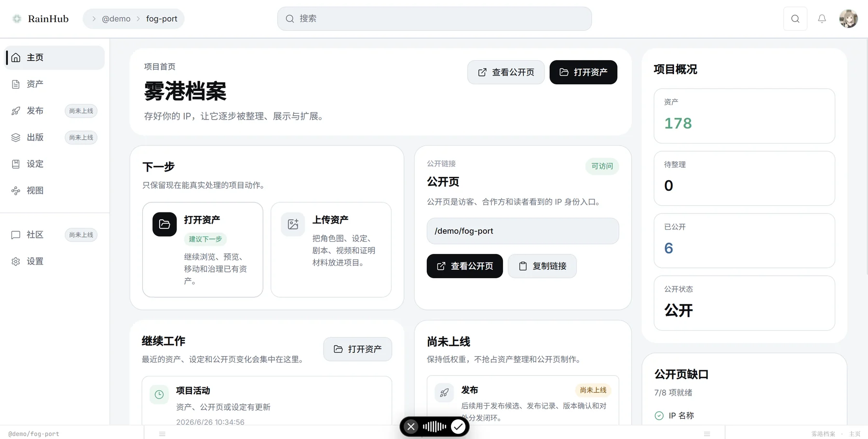This screenshot has height=439, width=868.
Task: Click 打开资产 in the project header
Action: coord(583,72)
